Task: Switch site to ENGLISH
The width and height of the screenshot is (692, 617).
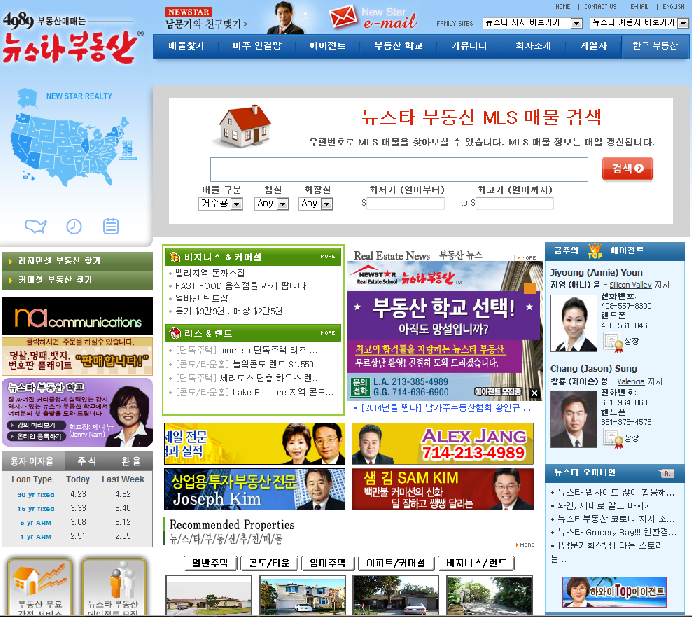Action: (673, 7)
